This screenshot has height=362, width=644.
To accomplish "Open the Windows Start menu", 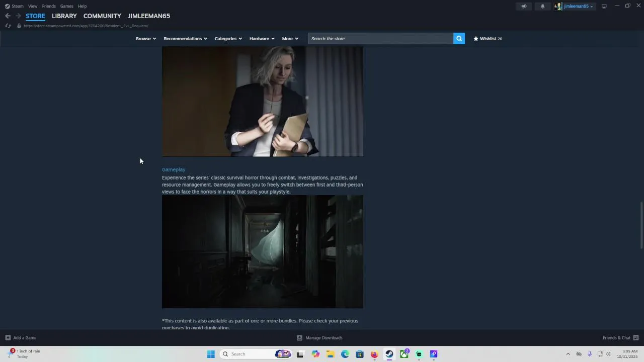I will tap(211, 354).
